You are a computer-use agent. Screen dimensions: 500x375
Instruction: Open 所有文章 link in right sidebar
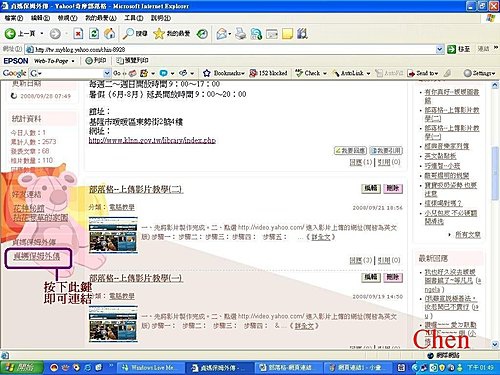[x=468, y=235]
